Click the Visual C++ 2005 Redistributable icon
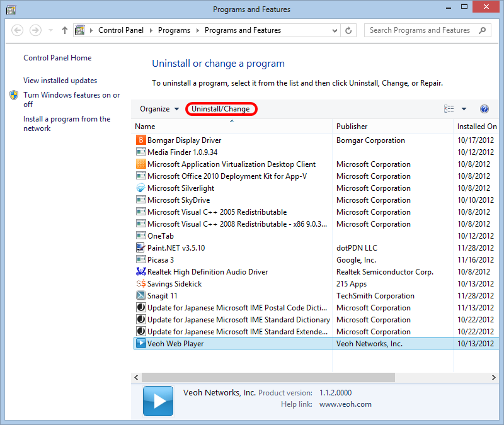Viewport: 504px width, 425px height. point(140,212)
